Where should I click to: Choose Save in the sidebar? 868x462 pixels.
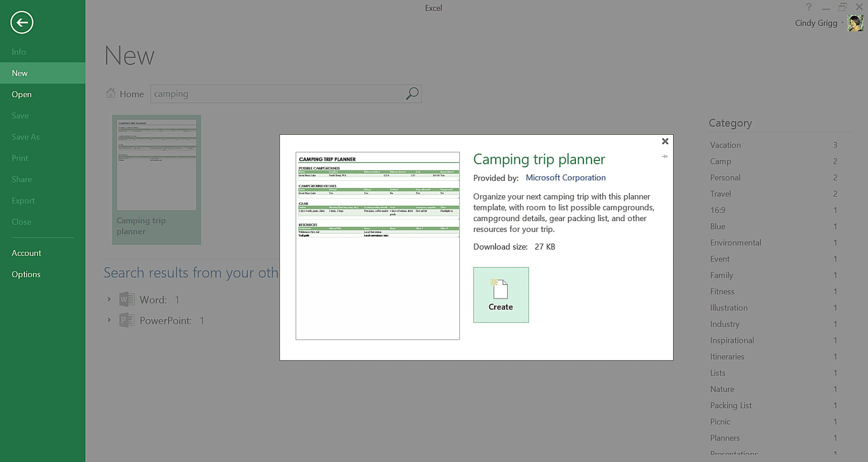pyautogui.click(x=43, y=116)
